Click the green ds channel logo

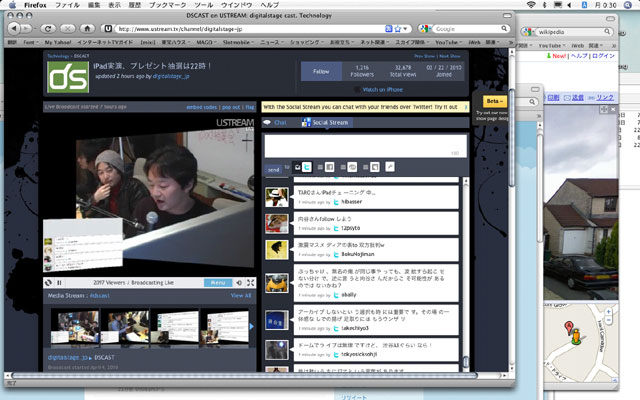(x=68, y=77)
